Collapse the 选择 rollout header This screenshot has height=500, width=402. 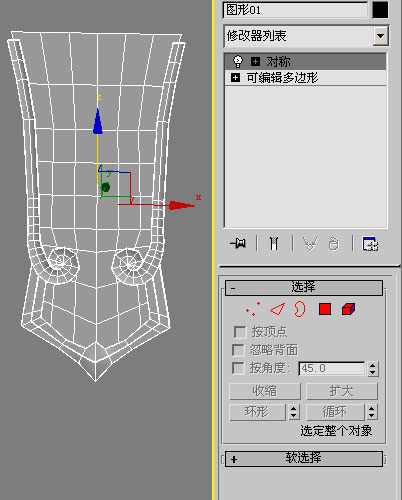[304, 288]
